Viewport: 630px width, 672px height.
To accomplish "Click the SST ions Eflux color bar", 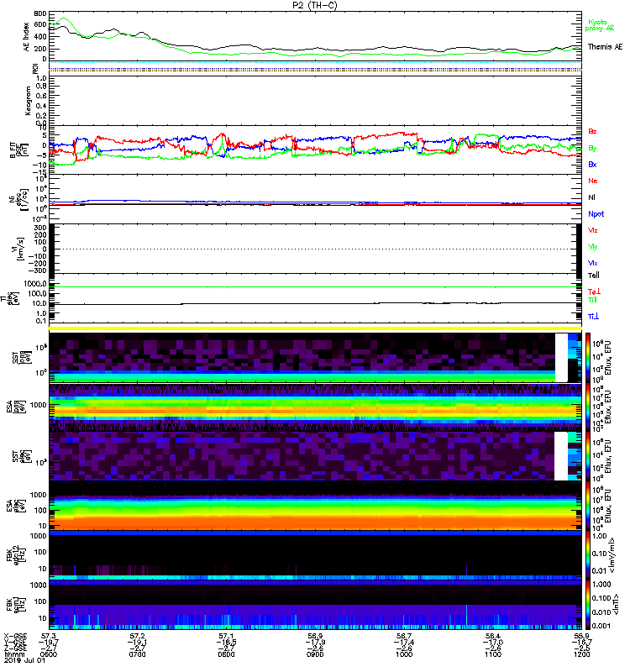I will point(588,358).
